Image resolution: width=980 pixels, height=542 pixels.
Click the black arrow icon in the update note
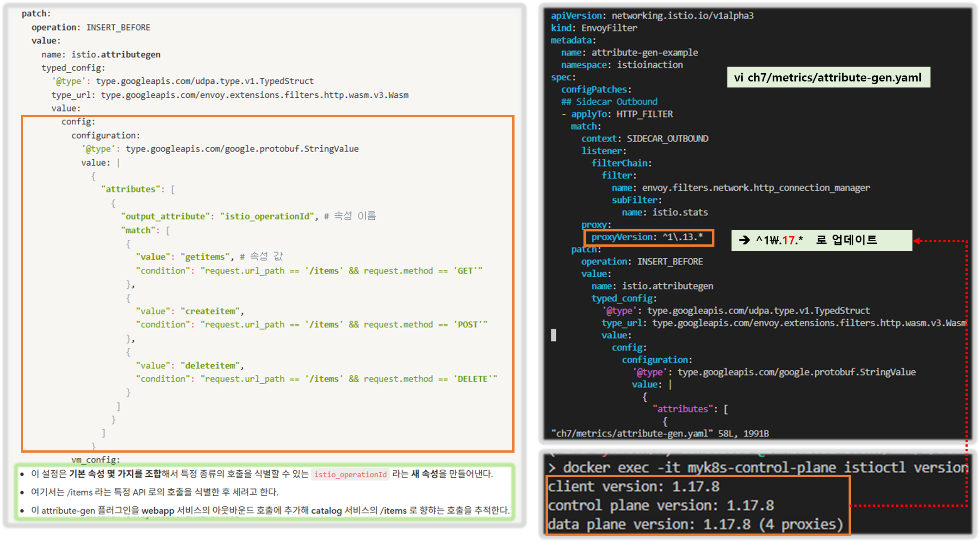[744, 240]
